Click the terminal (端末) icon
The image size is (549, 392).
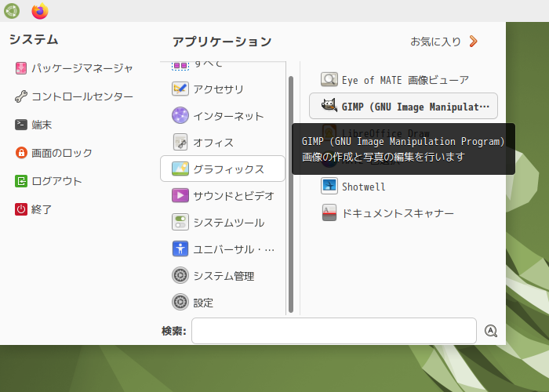(x=21, y=125)
